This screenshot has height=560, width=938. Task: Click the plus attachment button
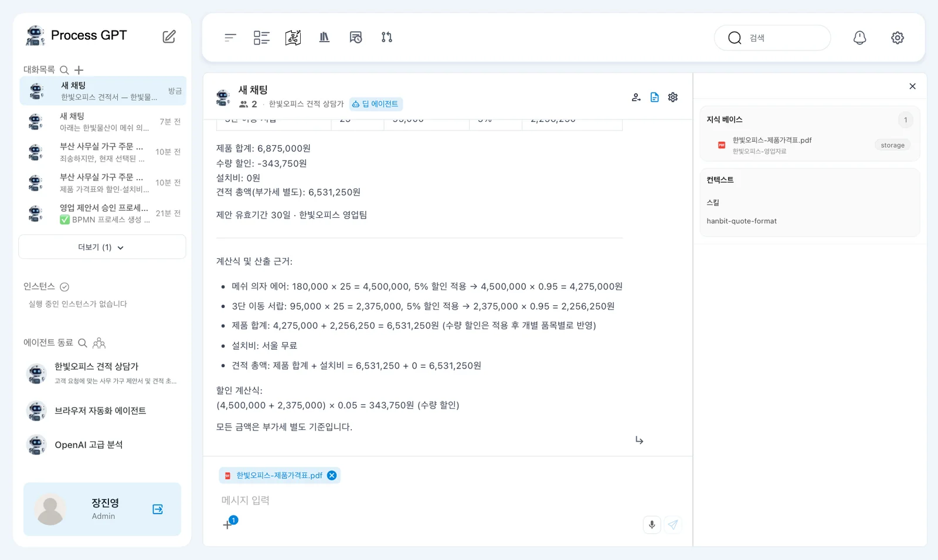click(227, 525)
